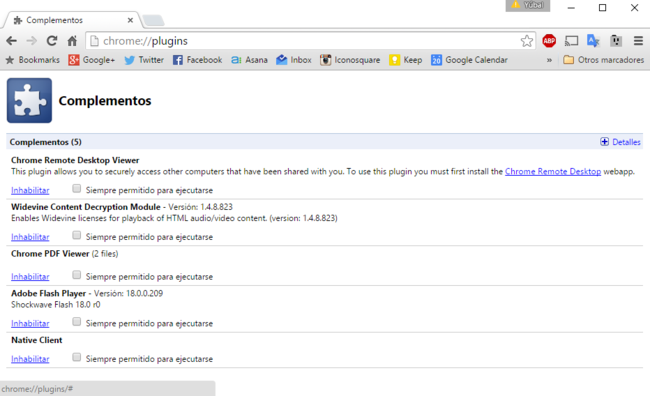Check always allowed for Chrome Remote Desktop Viewer
Viewport: 650px width, 396px height.
76,189
